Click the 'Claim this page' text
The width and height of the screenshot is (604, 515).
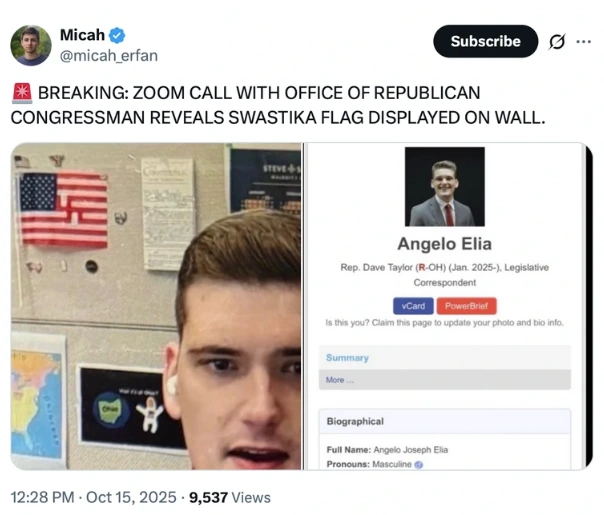click(x=402, y=323)
